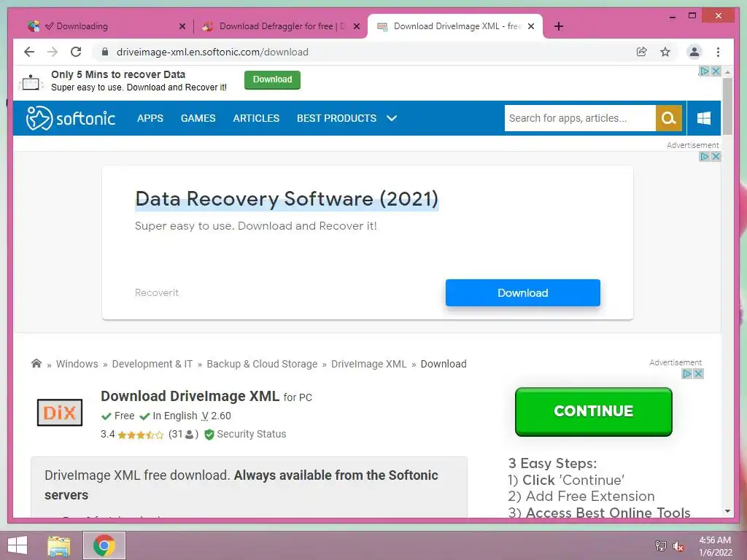
Task: Open File Explorer from taskbar
Action: tap(59, 545)
